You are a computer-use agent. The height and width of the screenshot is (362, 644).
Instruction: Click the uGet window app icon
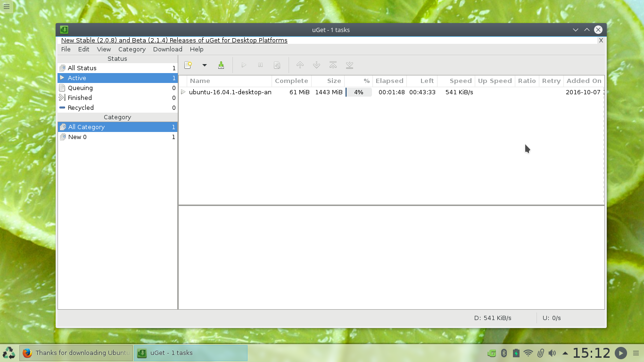64,30
